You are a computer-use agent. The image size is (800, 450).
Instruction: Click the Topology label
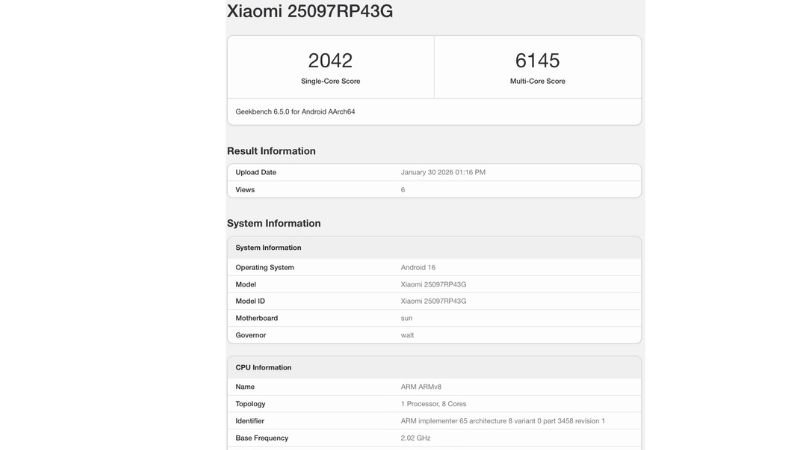[250, 404]
